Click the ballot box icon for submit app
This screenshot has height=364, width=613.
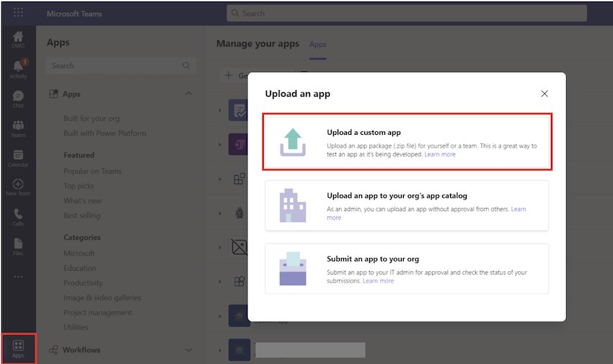293,269
